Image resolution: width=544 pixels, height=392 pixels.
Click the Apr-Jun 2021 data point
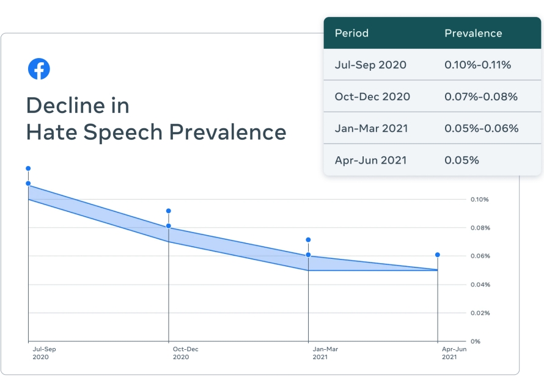click(438, 255)
